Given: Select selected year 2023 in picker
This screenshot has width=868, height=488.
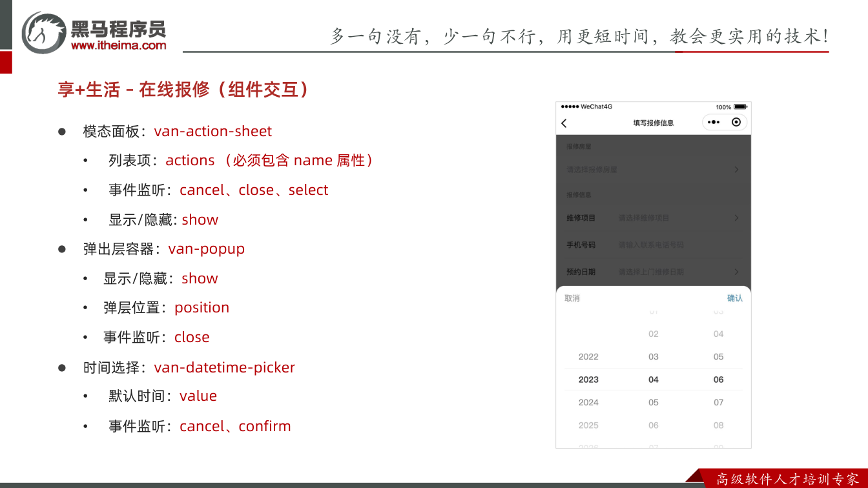Looking at the screenshot, I should click(x=588, y=380).
